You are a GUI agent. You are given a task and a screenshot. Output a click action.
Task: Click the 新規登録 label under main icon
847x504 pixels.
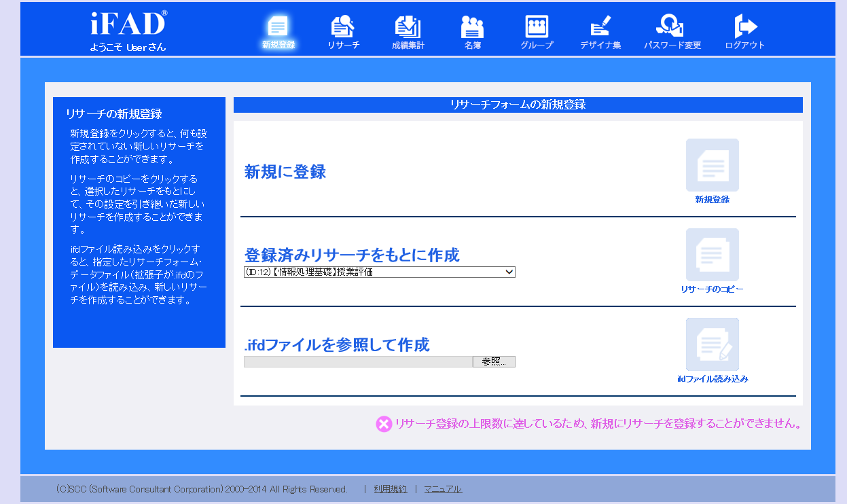point(713,200)
